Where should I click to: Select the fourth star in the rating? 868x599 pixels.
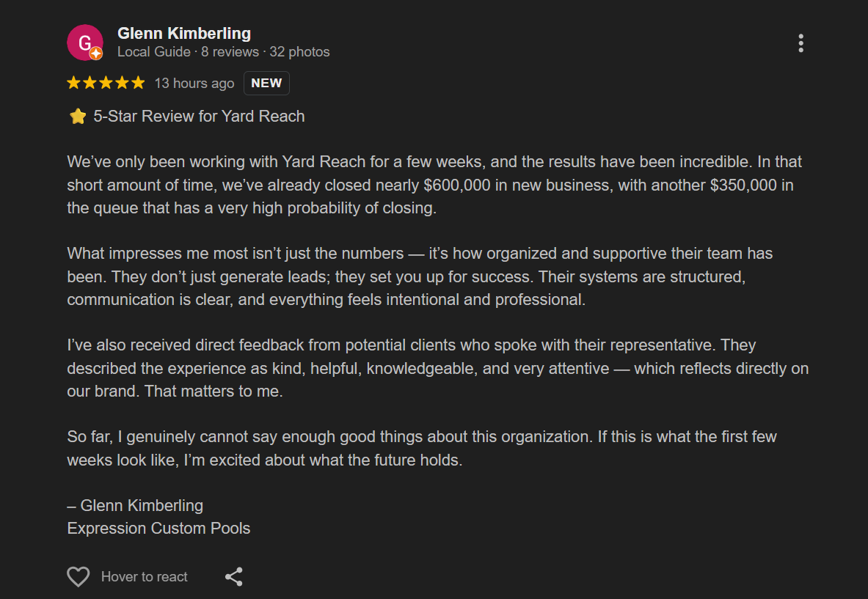[122, 83]
